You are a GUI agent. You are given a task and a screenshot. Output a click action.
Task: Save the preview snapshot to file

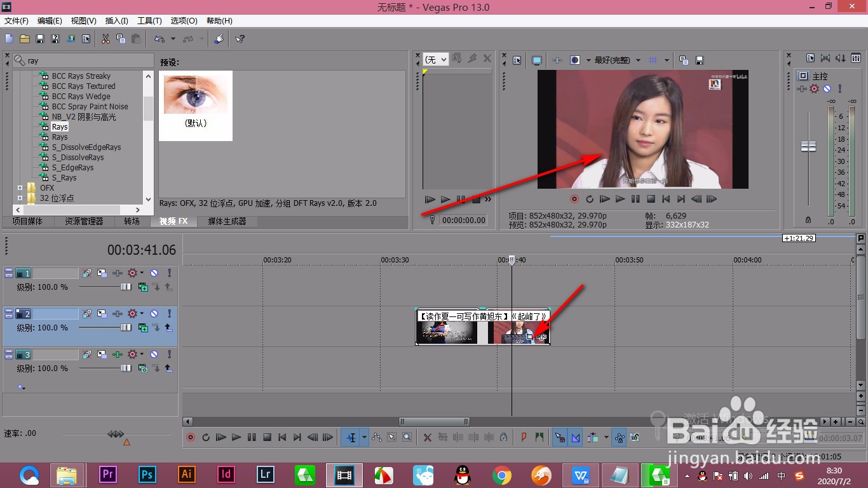700,60
